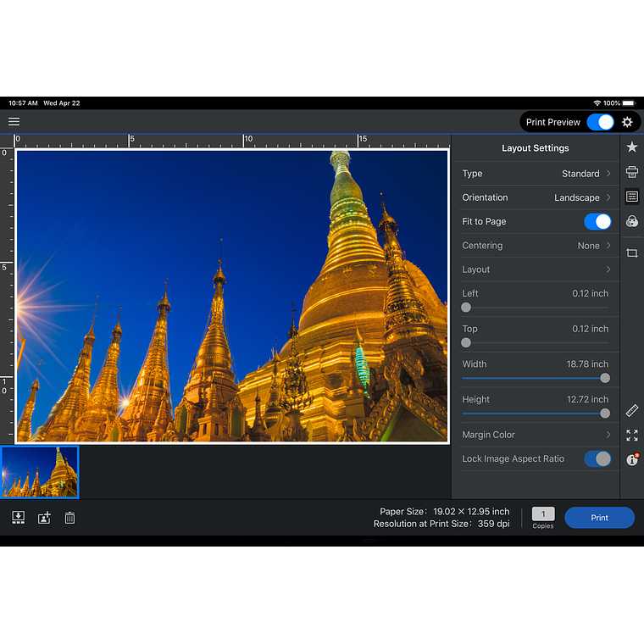Click the blue Print button

[599, 518]
